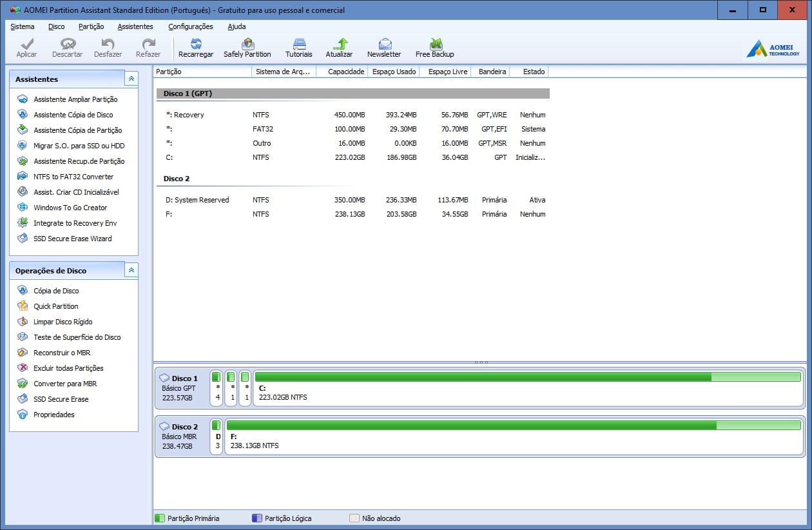The width and height of the screenshot is (812, 530).
Task: Collapse the Operações de Disco panel
Action: [x=131, y=270]
